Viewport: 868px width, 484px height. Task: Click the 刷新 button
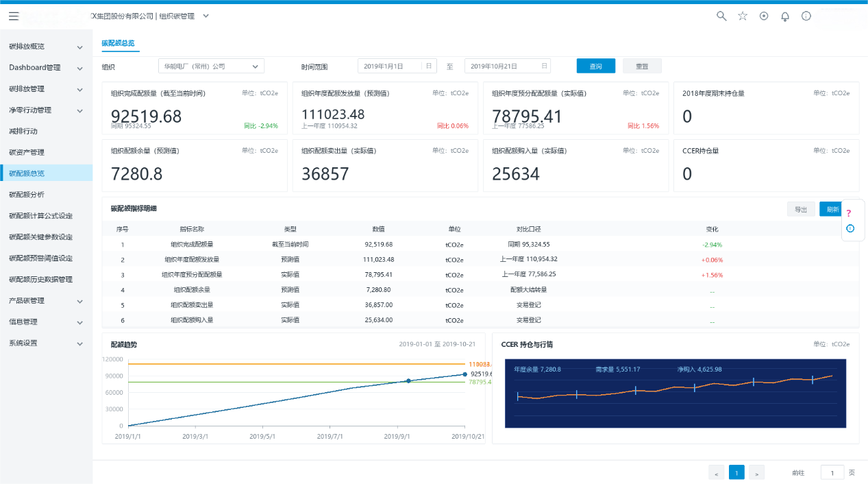832,209
